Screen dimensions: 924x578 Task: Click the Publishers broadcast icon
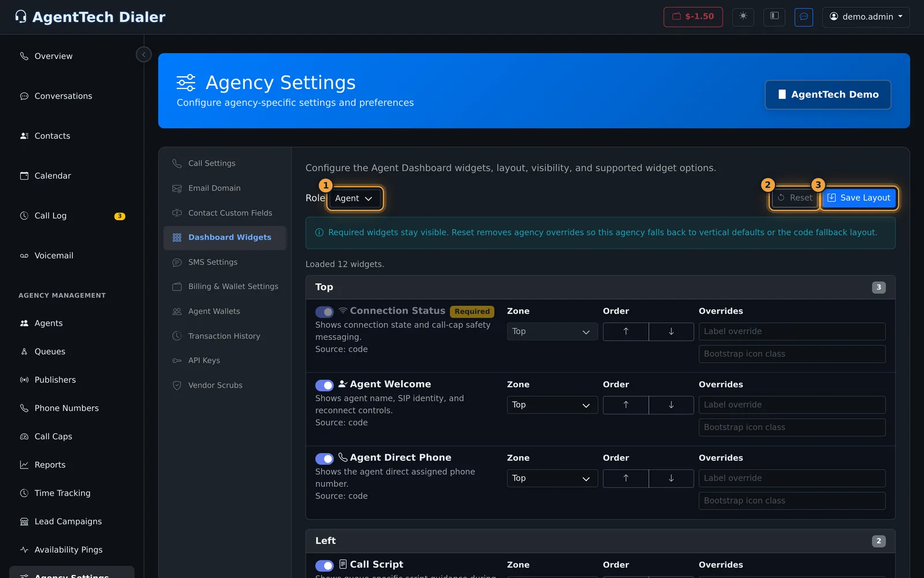click(x=24, y=380)
